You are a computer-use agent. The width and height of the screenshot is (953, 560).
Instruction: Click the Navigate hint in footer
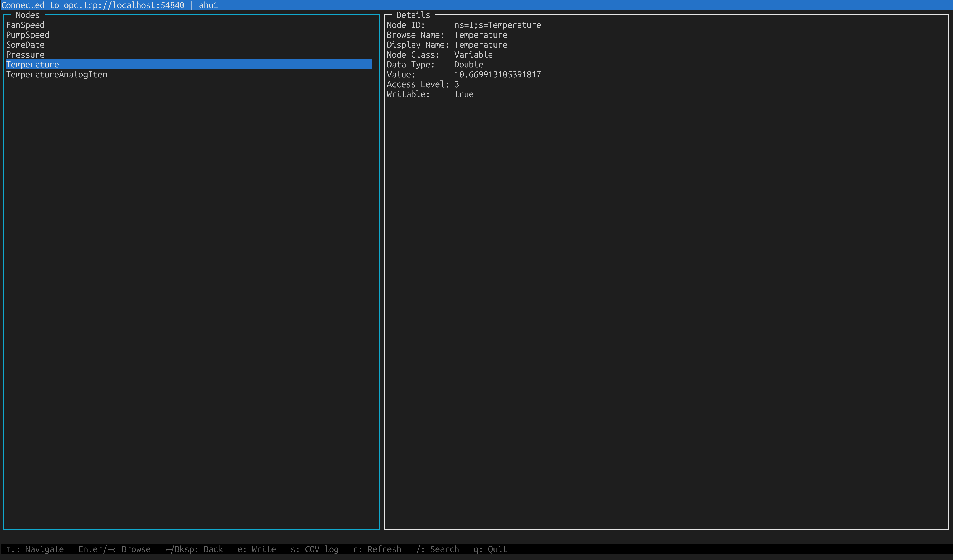pyautogui.click(x=35, y=549)
